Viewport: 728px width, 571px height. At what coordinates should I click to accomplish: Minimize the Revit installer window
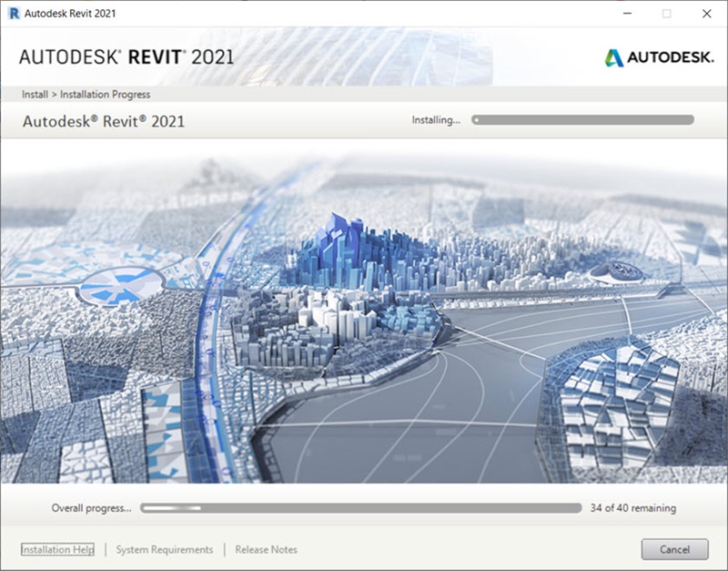[x=626, y=14]
